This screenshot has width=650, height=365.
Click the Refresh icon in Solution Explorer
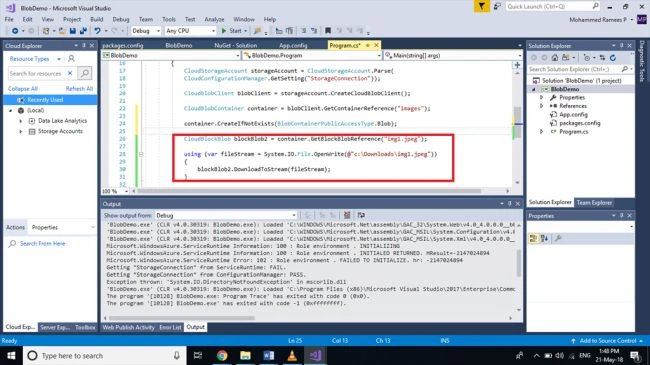(613, 58)
